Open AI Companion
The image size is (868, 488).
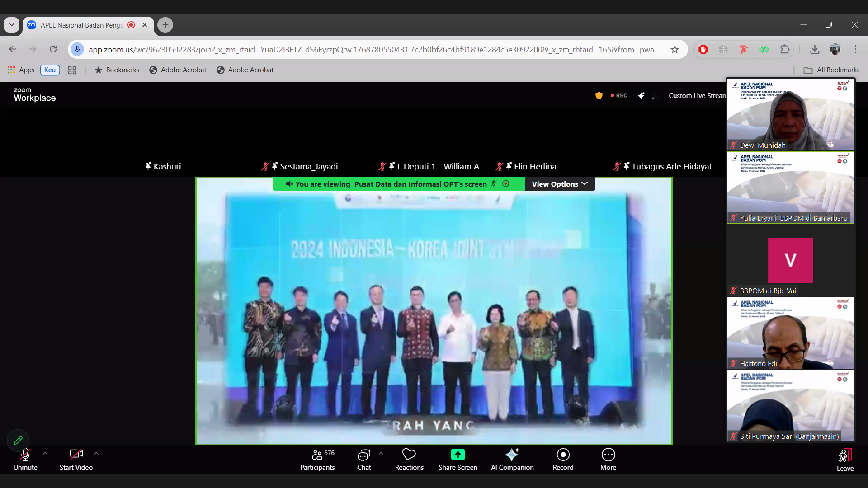(x=512, y=459)
